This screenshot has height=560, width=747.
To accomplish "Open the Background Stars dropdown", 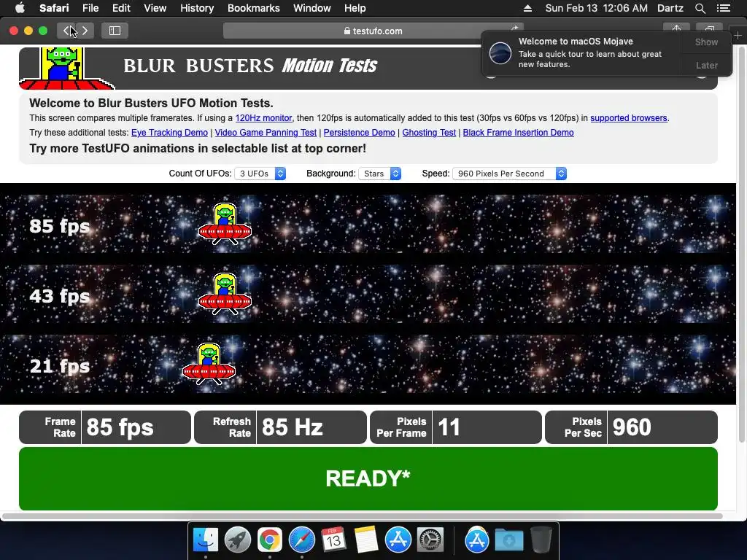I will [379, 174].
